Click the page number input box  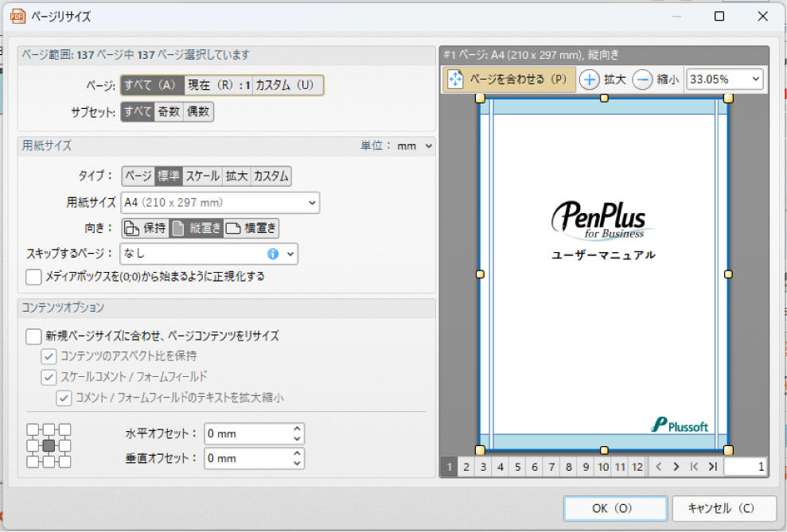746,467
